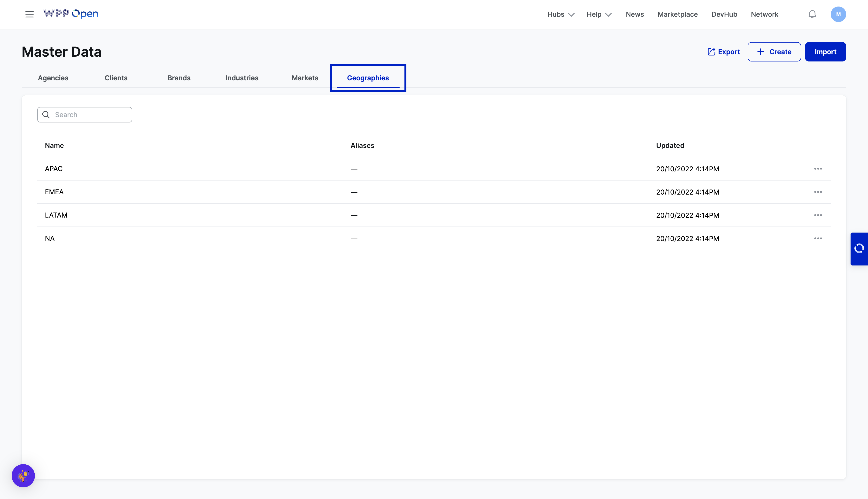This screenshot has width=868, height=499.
Task: Open the blue side panel widget
Action: [x=859, y=249]
